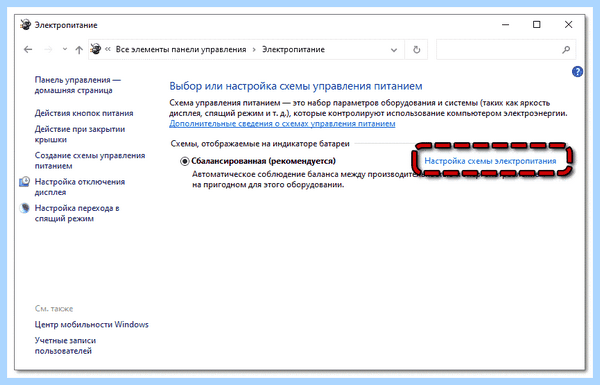Open Help via blue question mark
600x385 pixels.
[x=577, y=72]
